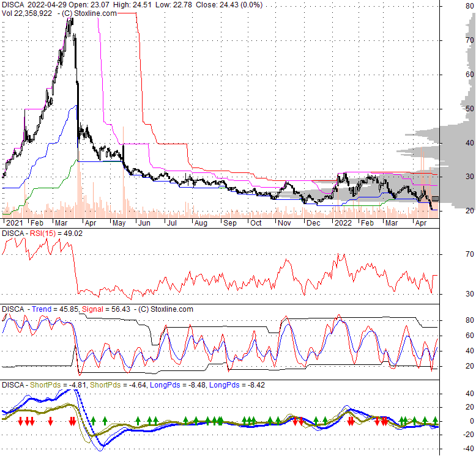476x456 pixels.
Task: Select the Jun label on the time axis
Action: 144,224
